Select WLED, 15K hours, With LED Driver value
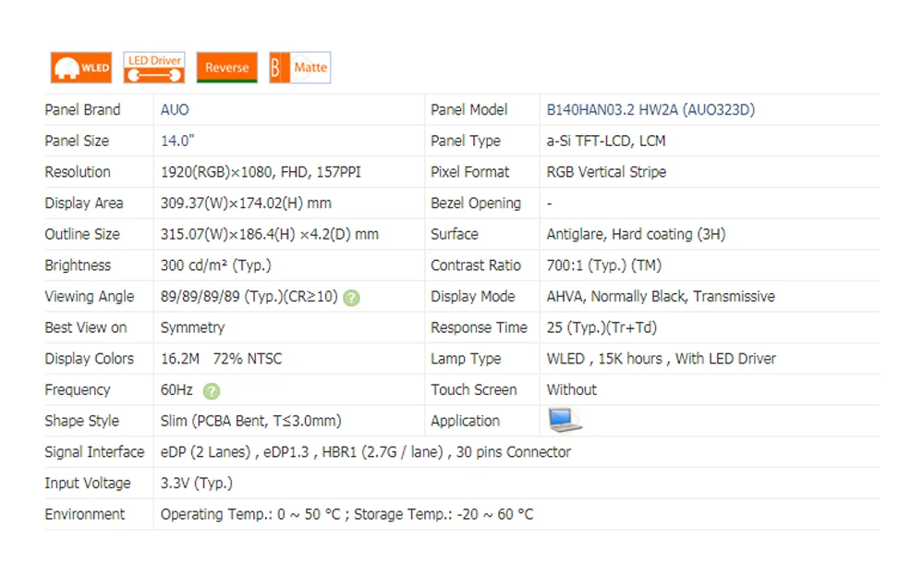 662,359
